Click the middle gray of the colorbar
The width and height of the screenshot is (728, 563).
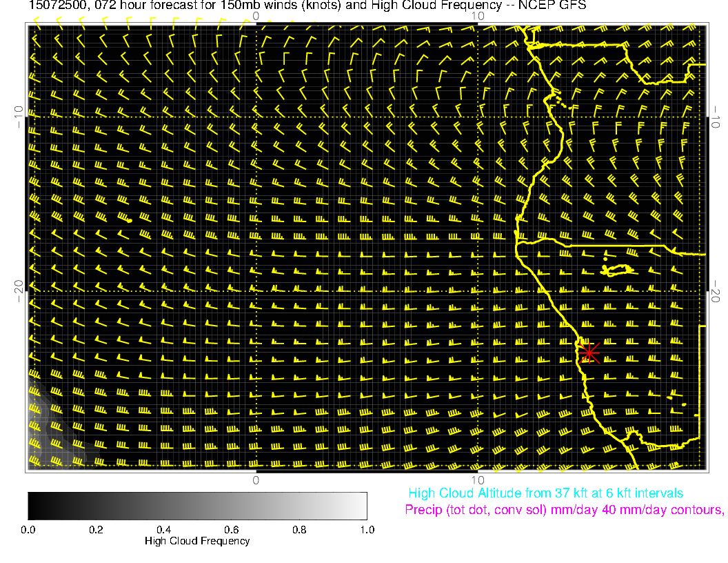197,506
